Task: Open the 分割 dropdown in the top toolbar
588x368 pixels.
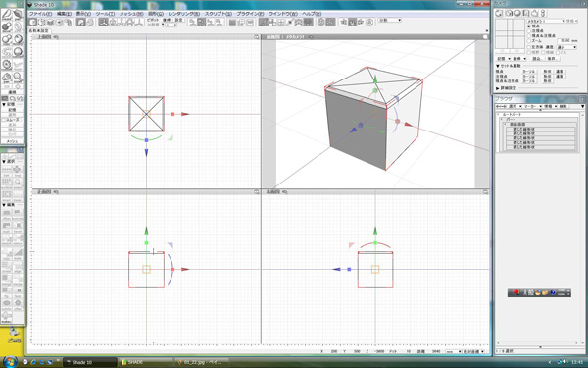Action: tap(390, 20)
